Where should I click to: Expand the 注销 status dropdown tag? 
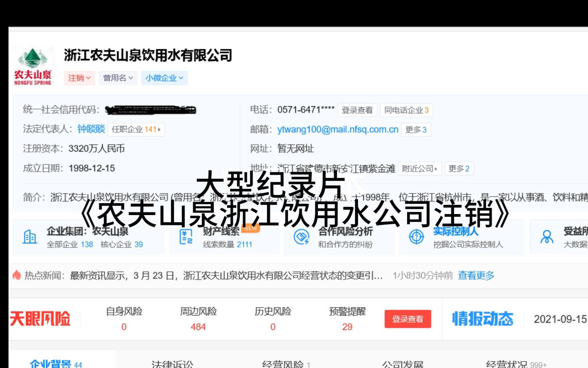[x=79, y=78]
